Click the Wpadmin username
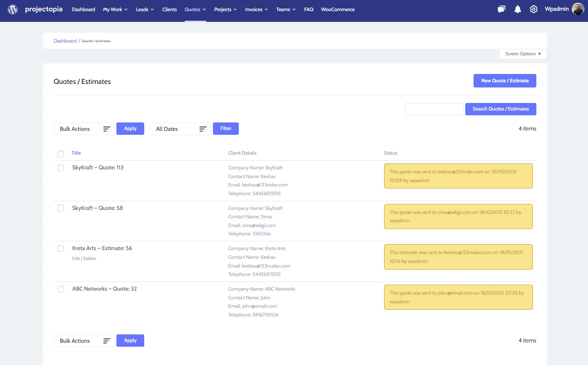The height and width of the screenshot is (365, 588). tap(557, 9)
